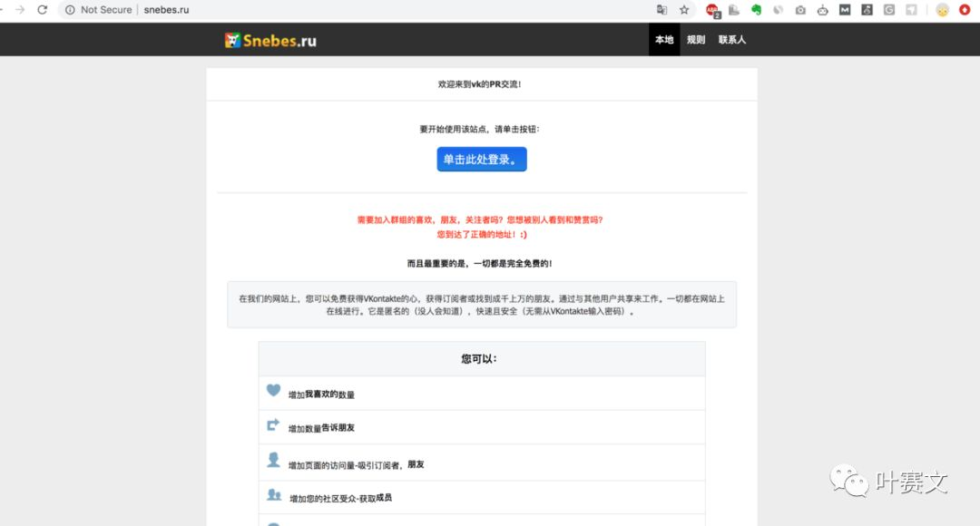Screen dimensions: 980x526
Task: Click the camera extension icon in toolbar
Action: (800, 10)
